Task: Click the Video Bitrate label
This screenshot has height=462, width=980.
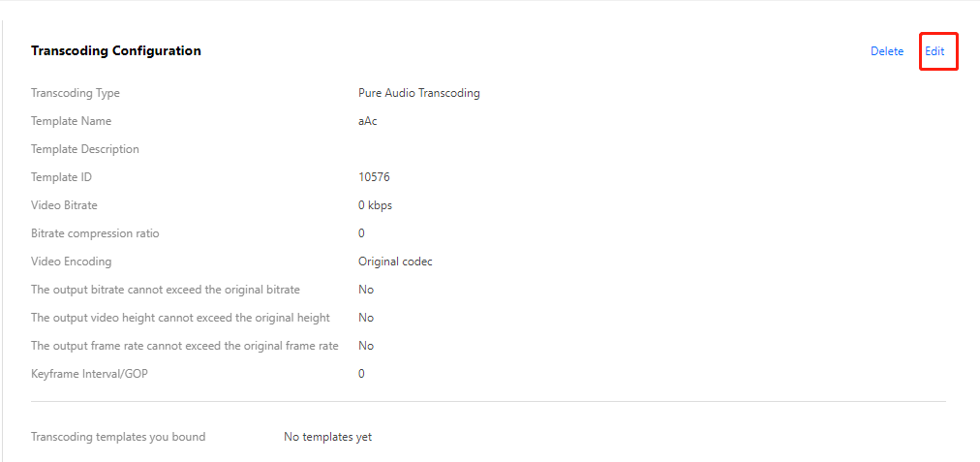Action: pyautogui.click(x=64, y=205)
